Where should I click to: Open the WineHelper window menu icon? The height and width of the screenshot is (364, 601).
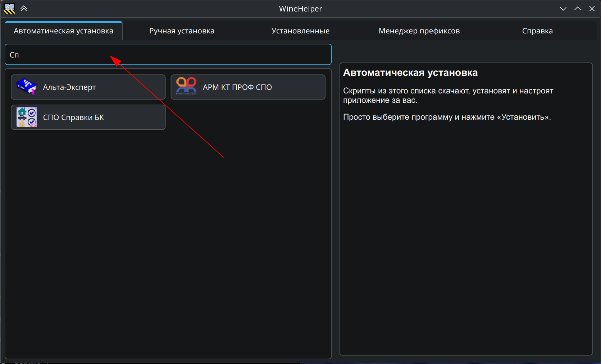pyautogui.click(x=9, y=9)
